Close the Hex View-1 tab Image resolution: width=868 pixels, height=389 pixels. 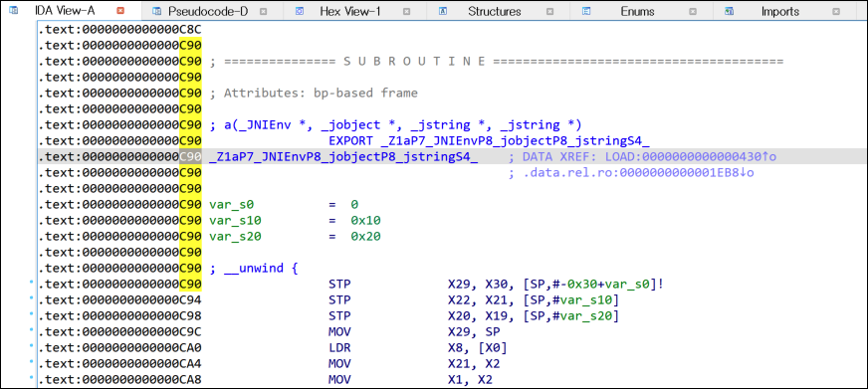406,11
